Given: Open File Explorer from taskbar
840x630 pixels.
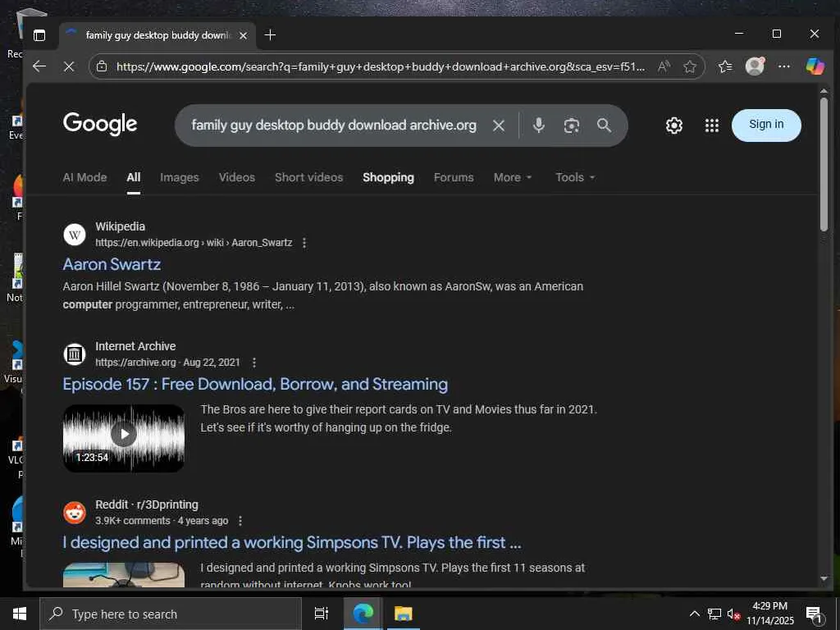Looking at the screenshot, I should [403, 614].
